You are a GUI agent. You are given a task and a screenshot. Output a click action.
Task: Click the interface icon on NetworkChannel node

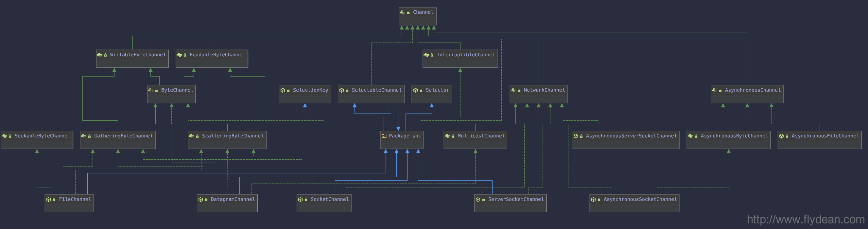(x=513, y=90)
